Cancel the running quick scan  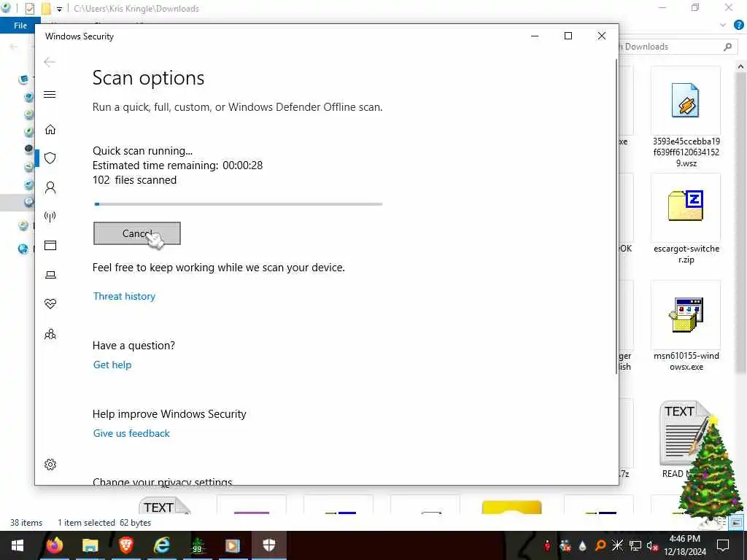[136, 233]
